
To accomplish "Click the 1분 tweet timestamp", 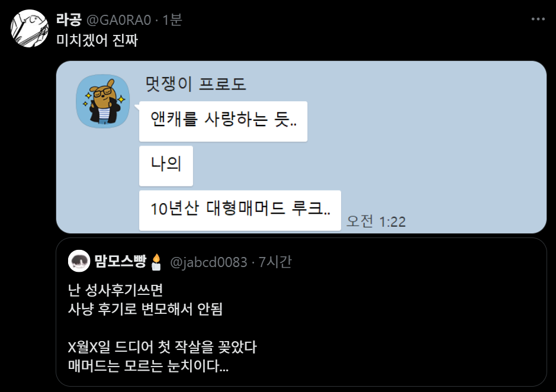I will [172, 20].
